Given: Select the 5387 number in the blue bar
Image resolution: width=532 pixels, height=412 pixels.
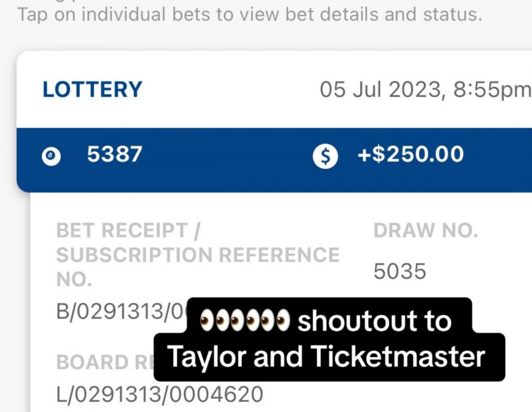Looking at the screenshot, I should pyautogui.click(x=115, y=155).
